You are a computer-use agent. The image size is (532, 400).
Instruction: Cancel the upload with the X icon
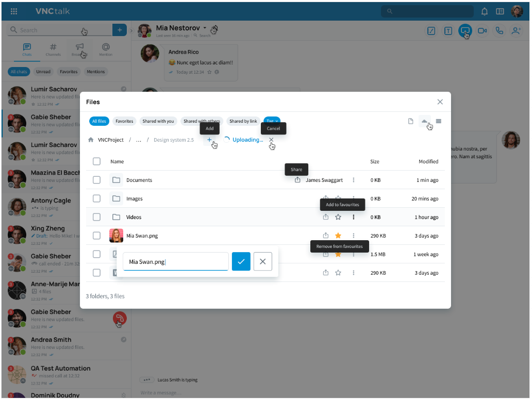coord(271,140)
